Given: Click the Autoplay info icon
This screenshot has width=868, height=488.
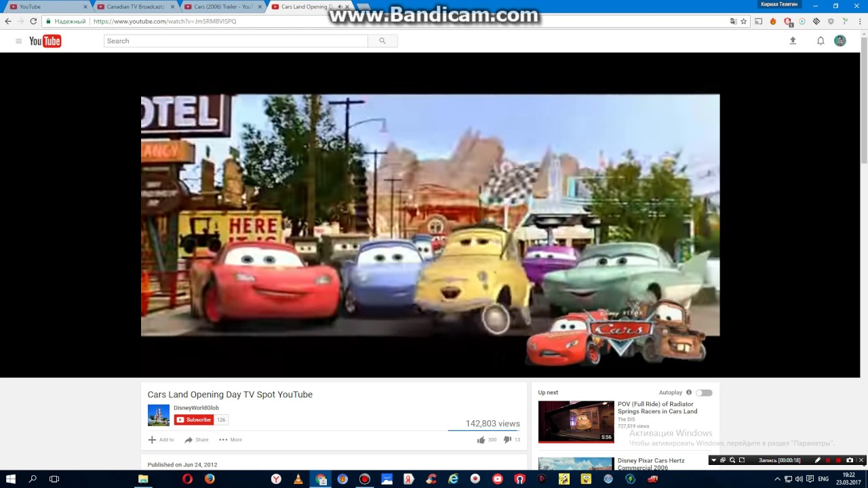Looking at the screenshot, I should (x=689, y=392).
